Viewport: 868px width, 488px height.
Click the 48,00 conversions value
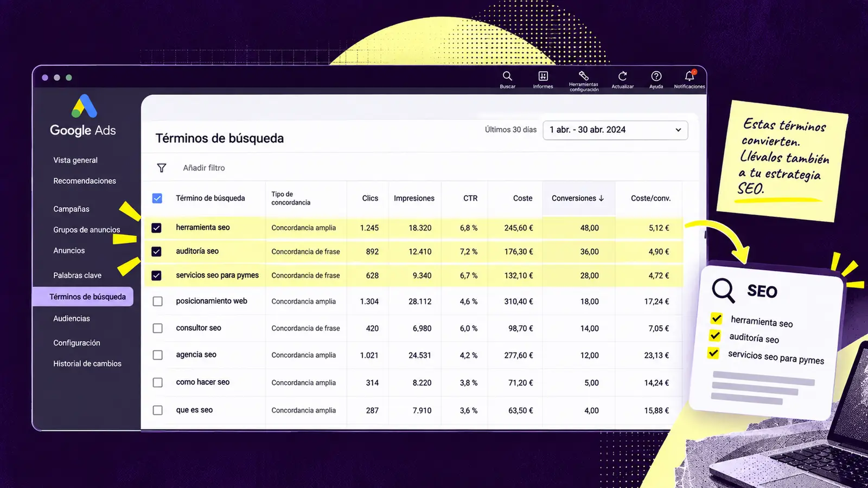coord(590,228)
